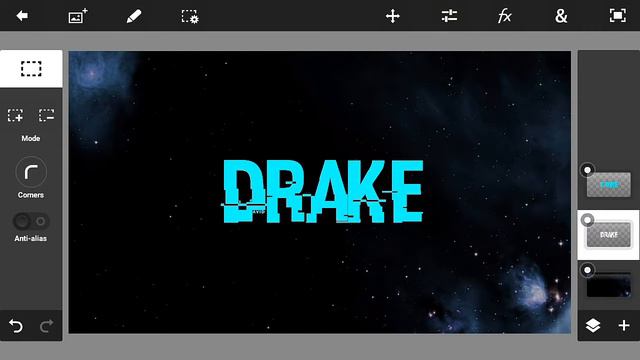
Task: Toggle visibility of cyan DRAKE layer
Action: tap(587, 170)
